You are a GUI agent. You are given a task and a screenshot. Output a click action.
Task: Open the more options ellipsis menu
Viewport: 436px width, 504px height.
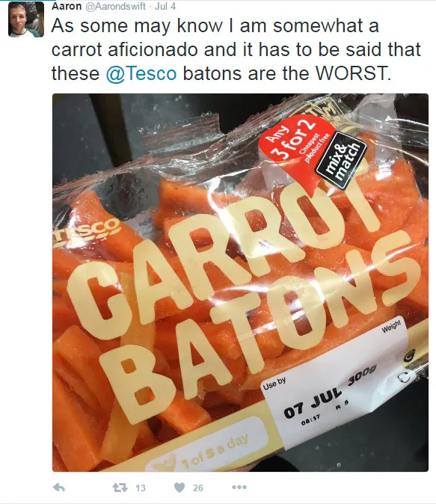click(x=239, y=488)
